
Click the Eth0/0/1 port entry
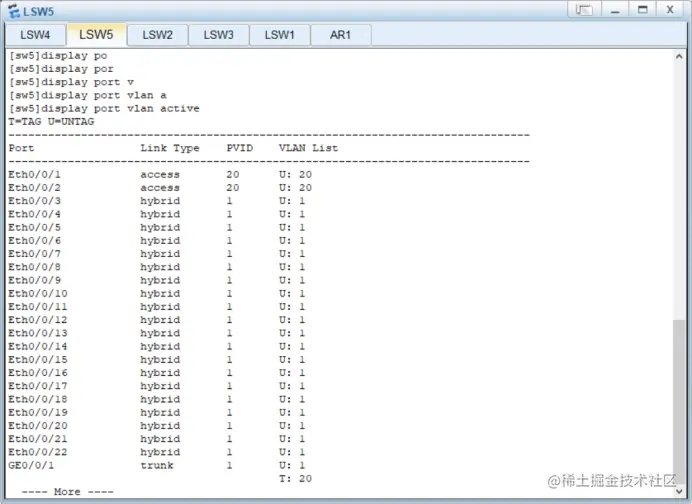34,175
